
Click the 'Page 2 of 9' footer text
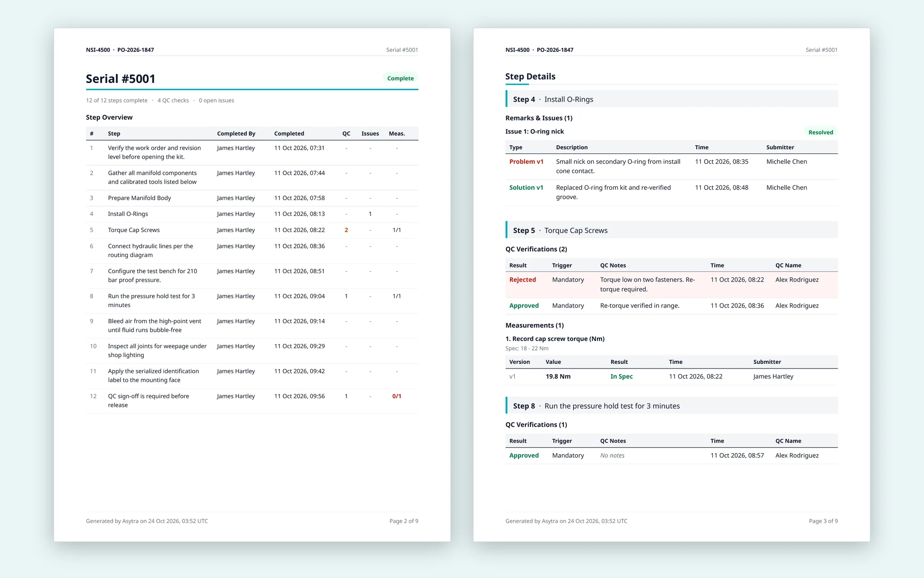point(404,521)
